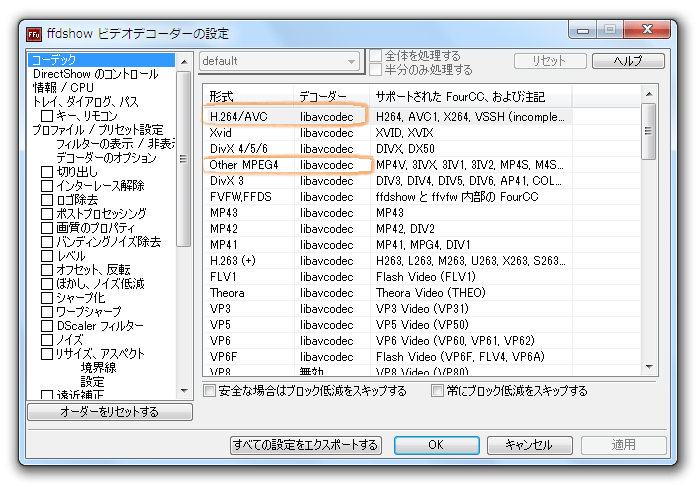Toggle the ワープシャープ checkbox
This screenshot has width=699, height=487.
47,311
